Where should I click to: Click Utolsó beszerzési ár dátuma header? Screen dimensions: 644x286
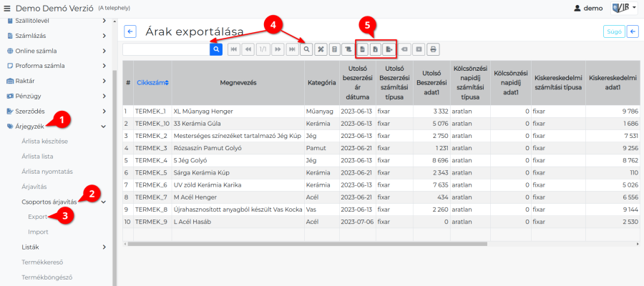356,82
